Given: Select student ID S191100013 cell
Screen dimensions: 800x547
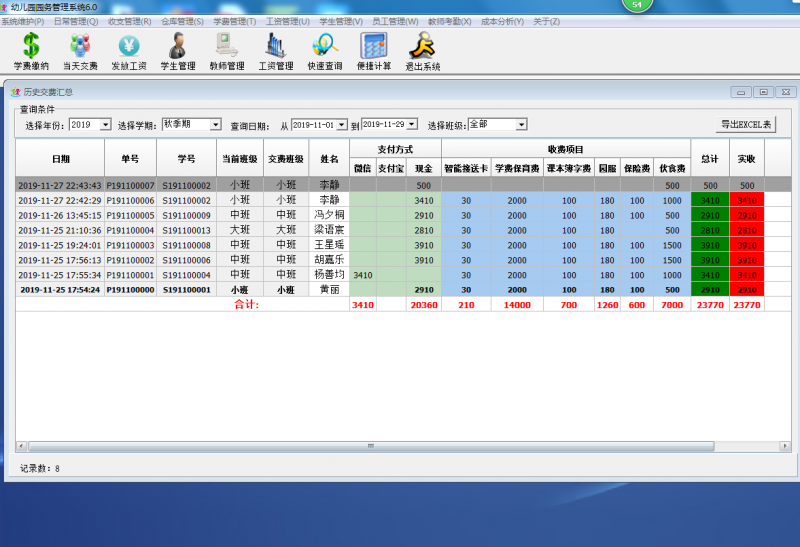Looking at the screenshot, I should point(187,230).
